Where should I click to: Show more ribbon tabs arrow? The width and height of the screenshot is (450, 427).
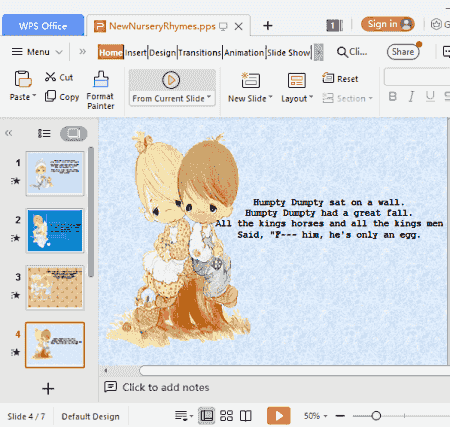coord(319,52)
